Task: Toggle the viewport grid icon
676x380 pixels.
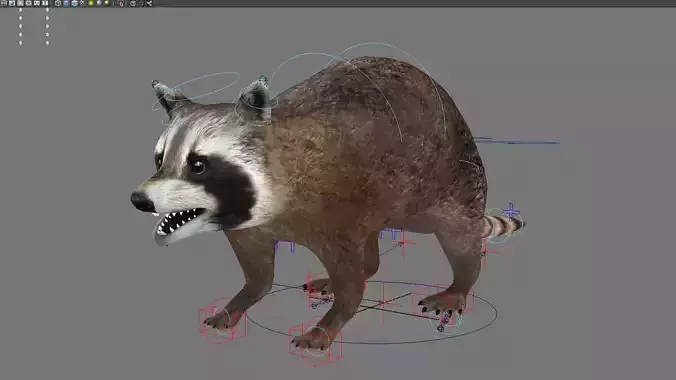Action: [x=4, y=3]
